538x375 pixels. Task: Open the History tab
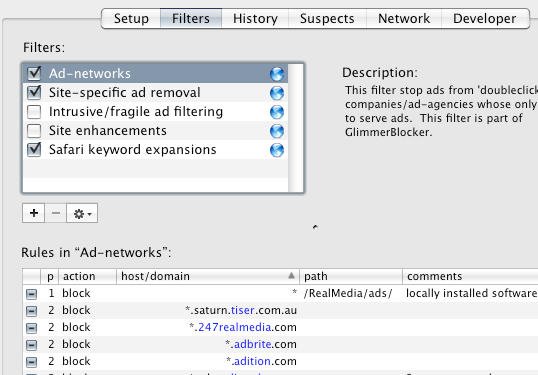coord(255,19)
